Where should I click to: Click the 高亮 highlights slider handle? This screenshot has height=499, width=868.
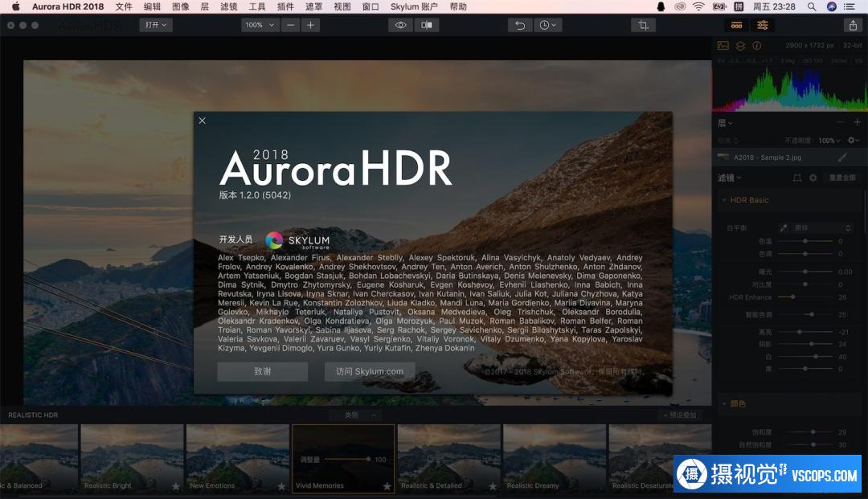(800, 332)
